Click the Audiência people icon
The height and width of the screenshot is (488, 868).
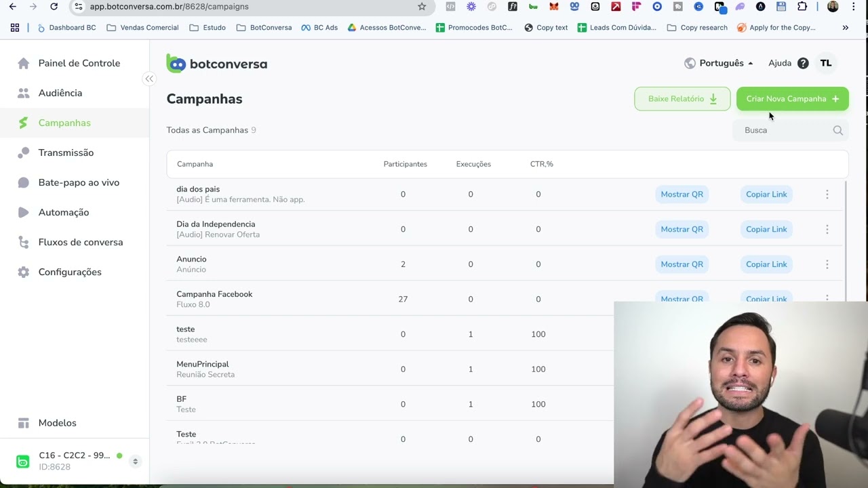click(24, 93)
